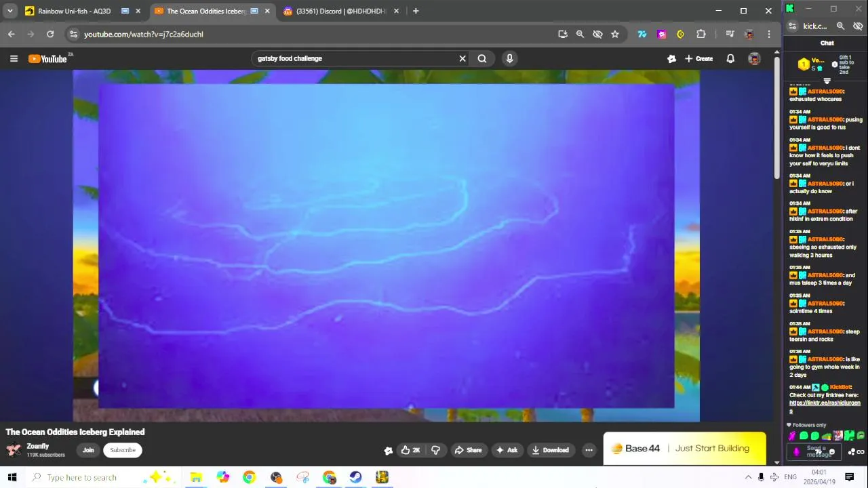
Task: Subscribe to the Zoanfly channel
Action: (123, 450)
